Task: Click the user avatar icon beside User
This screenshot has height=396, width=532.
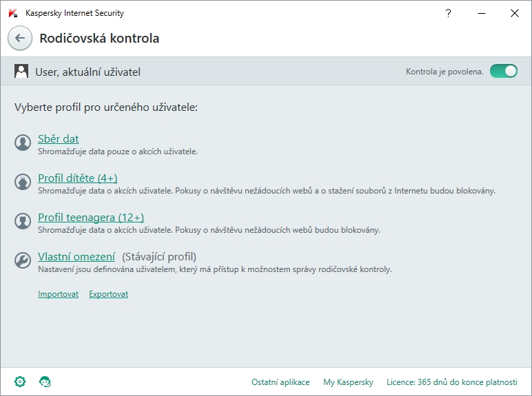Action: pos(21,71)
